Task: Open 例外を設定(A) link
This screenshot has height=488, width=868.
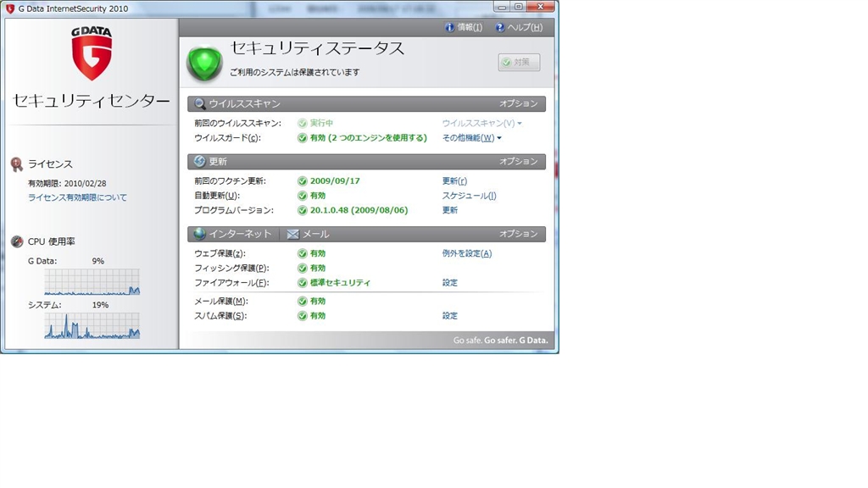Action: point(467,253)
